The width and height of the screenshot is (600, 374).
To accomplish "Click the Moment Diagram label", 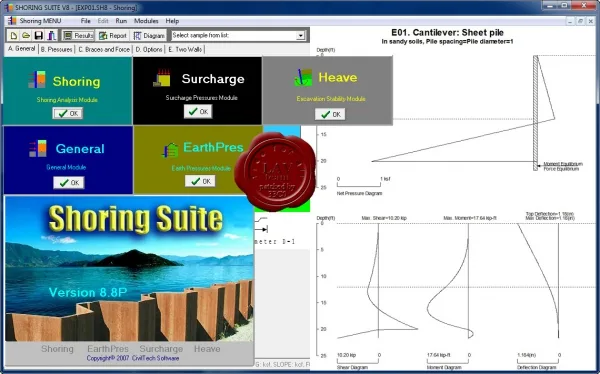I will coord(444,367).
